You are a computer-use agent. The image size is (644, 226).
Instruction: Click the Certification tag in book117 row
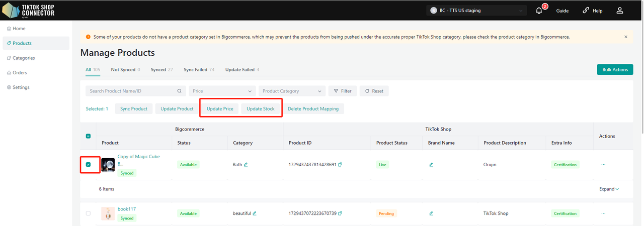pyautogui.click(x=566, y=213)
